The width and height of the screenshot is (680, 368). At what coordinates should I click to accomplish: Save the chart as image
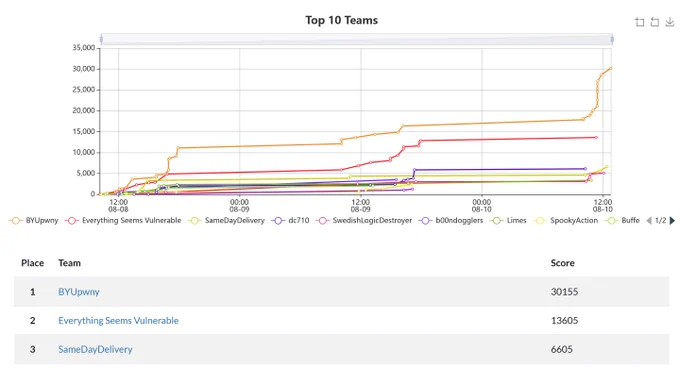(670, 22)
